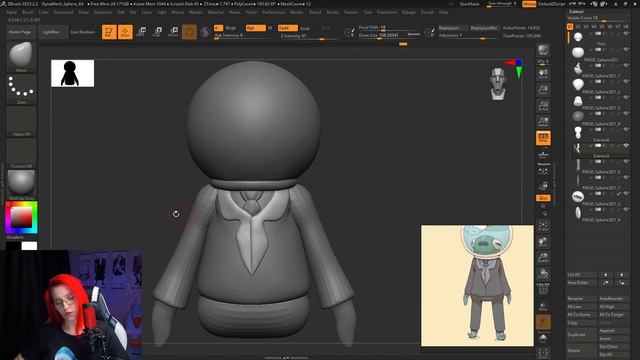Image resolution: width=640 pixels, height=360 pixels.
Task: Open the Zplugin menu
Action: coord(409,12)
